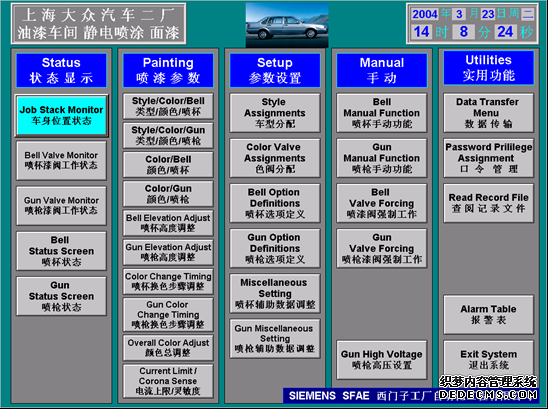Open Color/Bell painting parameters

tap(168, 164)
